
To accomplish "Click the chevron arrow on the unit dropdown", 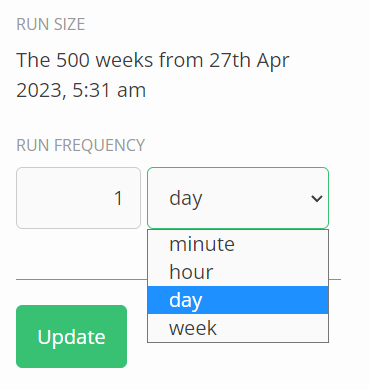I will tap(316, 199).
